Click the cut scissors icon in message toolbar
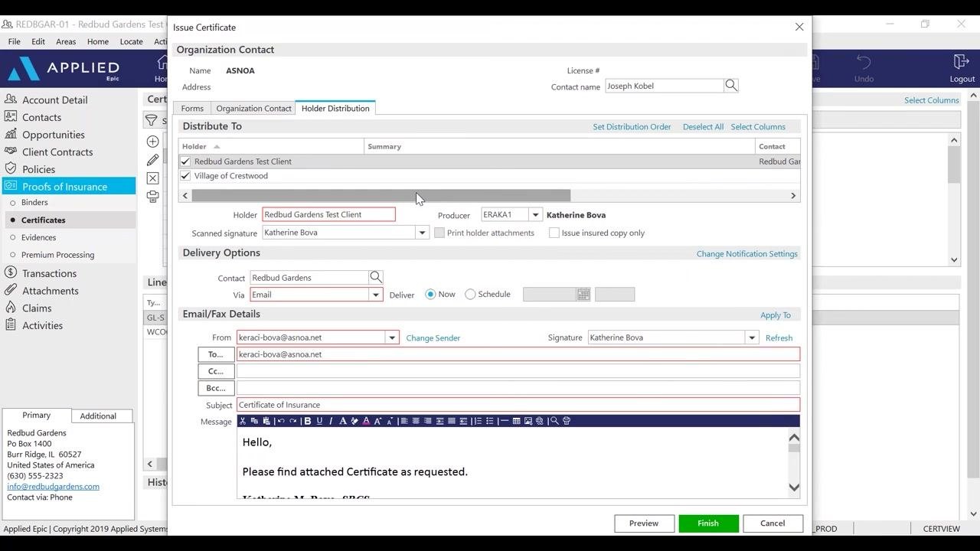This screenshot has width=980, height=551. [243, 421]
